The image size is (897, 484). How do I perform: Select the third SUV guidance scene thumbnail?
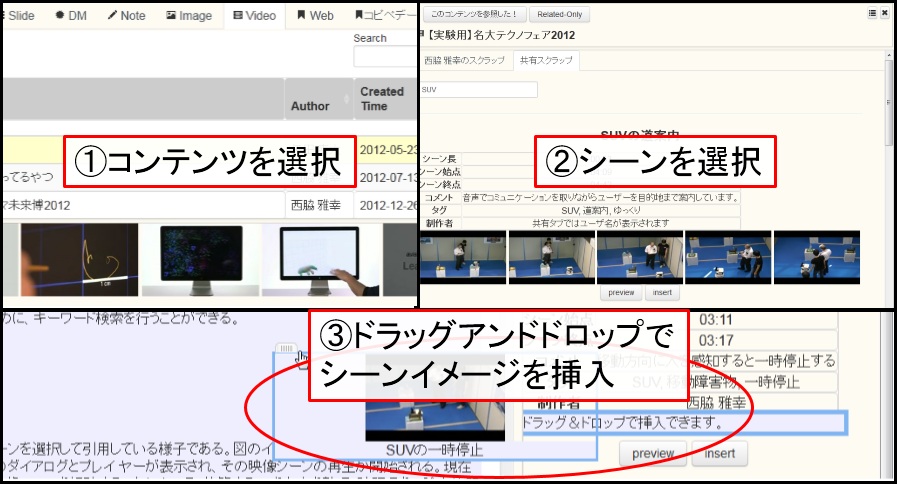(640, 257)
